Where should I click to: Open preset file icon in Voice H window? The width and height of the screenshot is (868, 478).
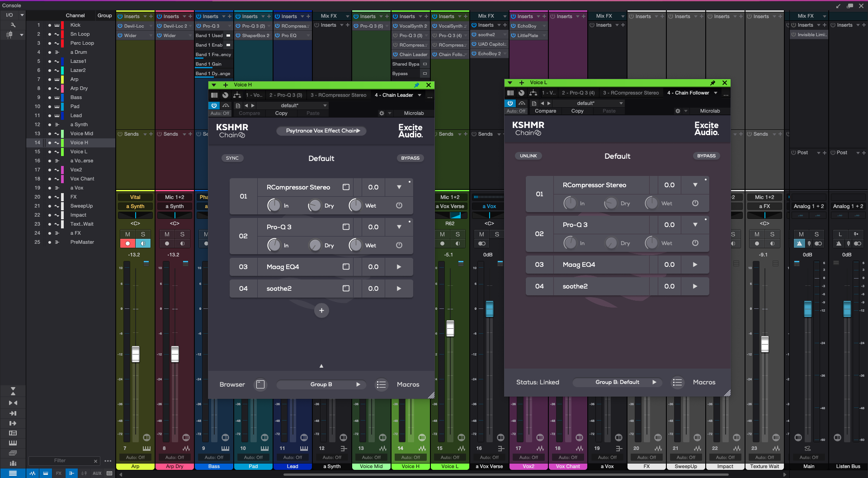coord(237,105)
